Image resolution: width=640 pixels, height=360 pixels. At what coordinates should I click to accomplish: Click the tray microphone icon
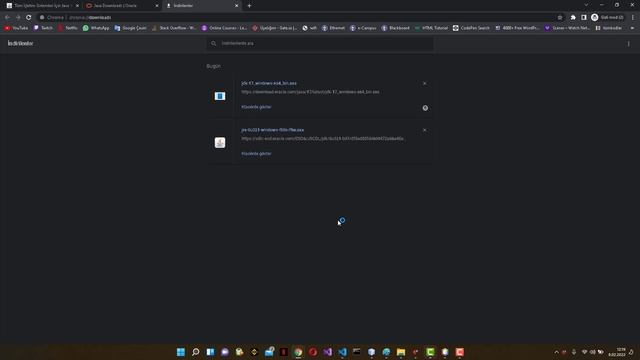pyautogui.click(x=574, y=352)
